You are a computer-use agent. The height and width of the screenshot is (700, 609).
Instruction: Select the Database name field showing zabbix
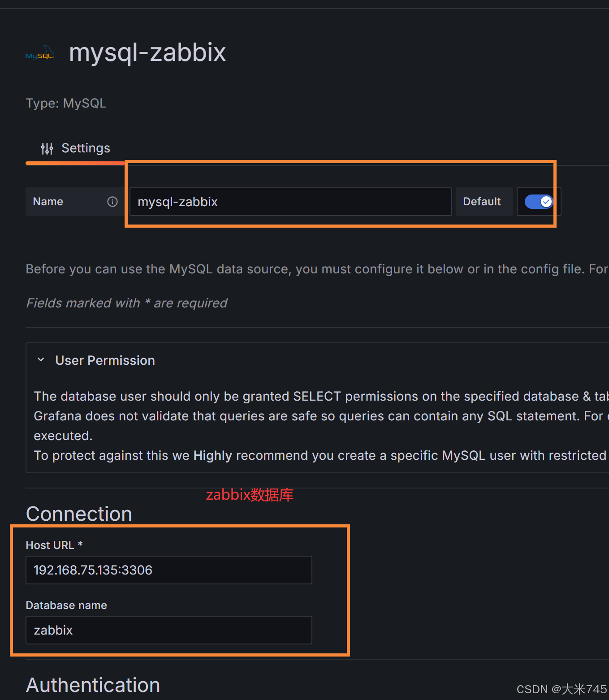point(168,630)
